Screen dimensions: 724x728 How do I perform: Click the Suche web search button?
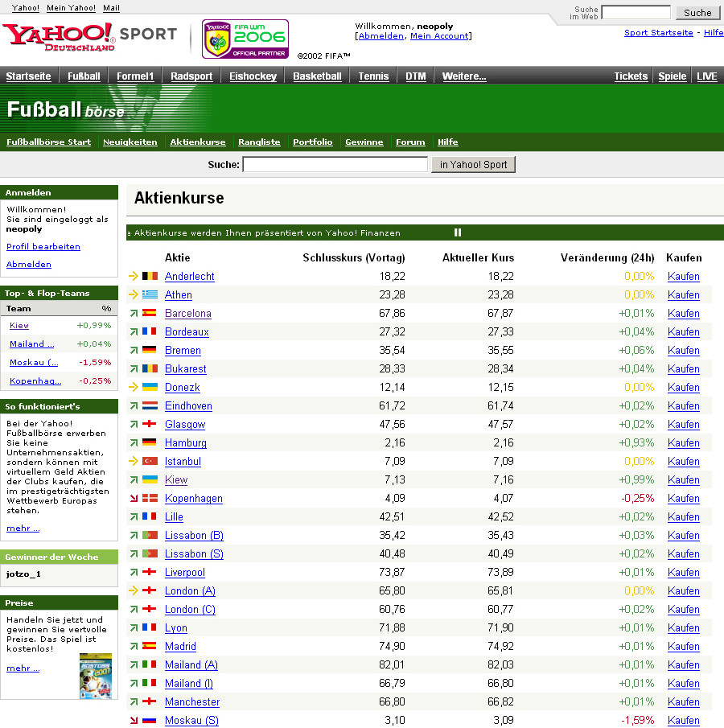697,13
